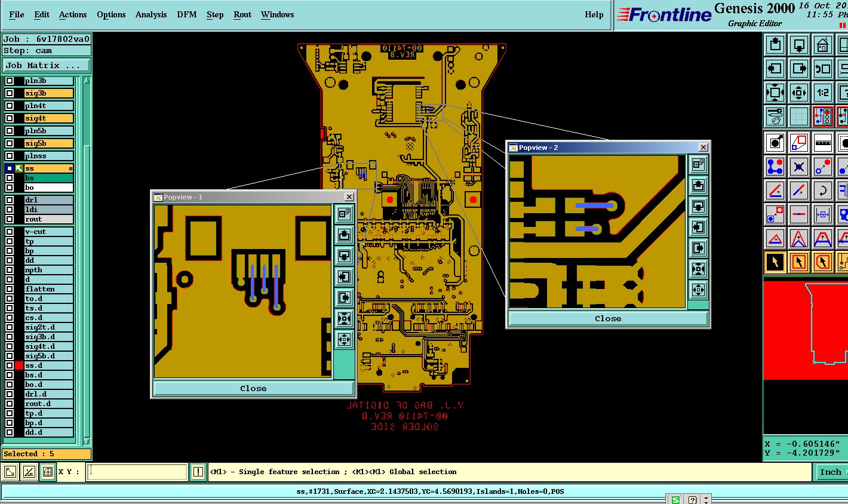Click the wrench and palette settings icon
The height and width of the screenshot is (504, 848).
coord(775,116)
